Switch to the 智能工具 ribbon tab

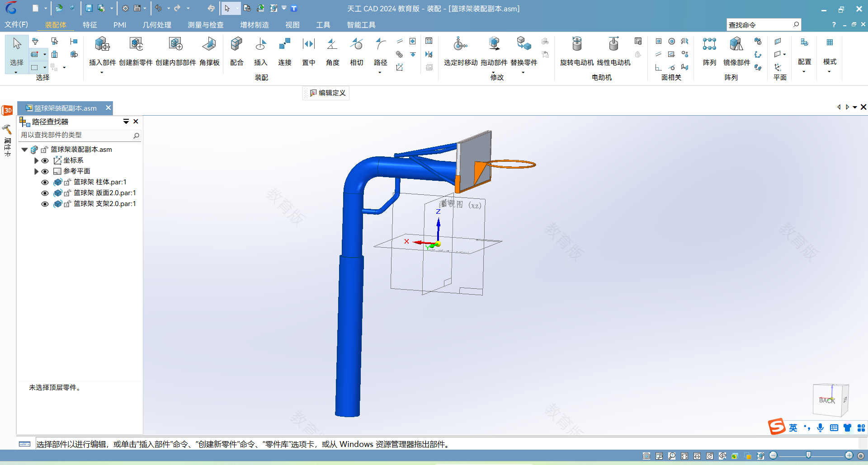[361, 25]
